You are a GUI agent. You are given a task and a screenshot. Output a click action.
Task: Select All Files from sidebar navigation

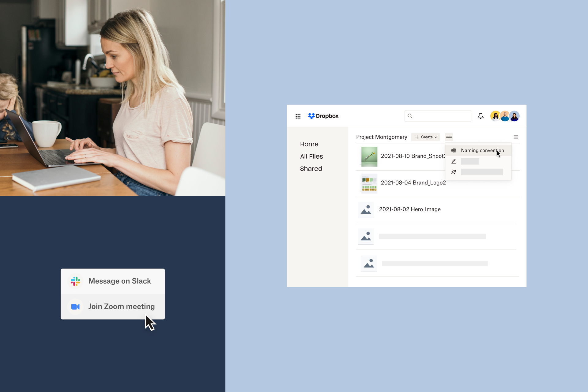tap(311, 156)
